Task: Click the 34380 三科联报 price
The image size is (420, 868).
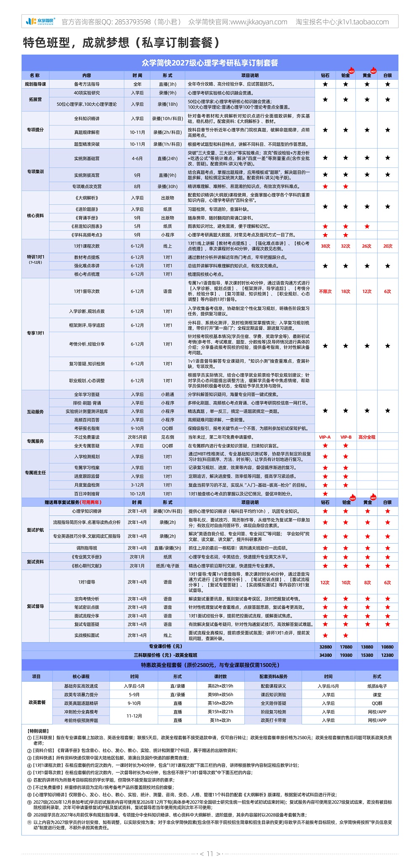Action: [x=325, y=655]
